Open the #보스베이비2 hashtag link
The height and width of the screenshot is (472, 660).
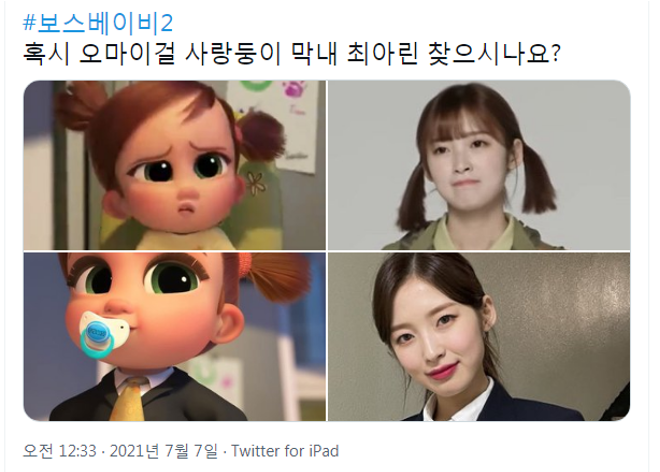[x=98, y=23]
